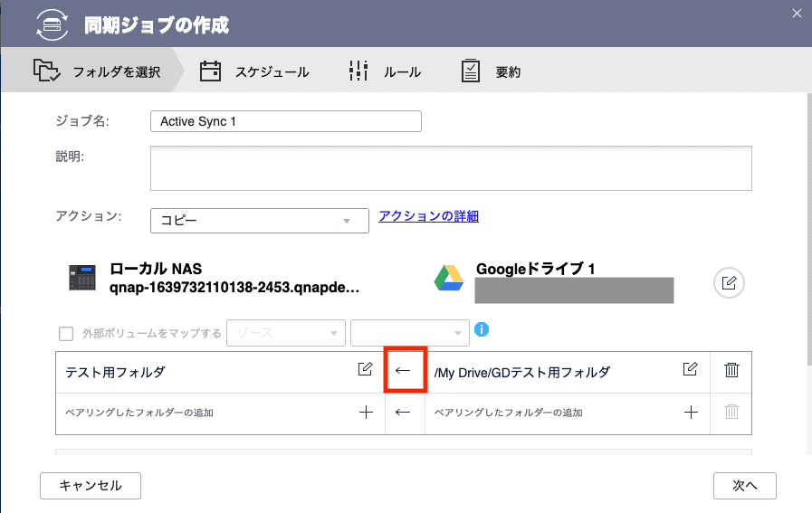Screen dimensions: 812x513
Task: Toggle sync direction arrow for テスト用フォルダ row
Action: click(x=403, y=371)
